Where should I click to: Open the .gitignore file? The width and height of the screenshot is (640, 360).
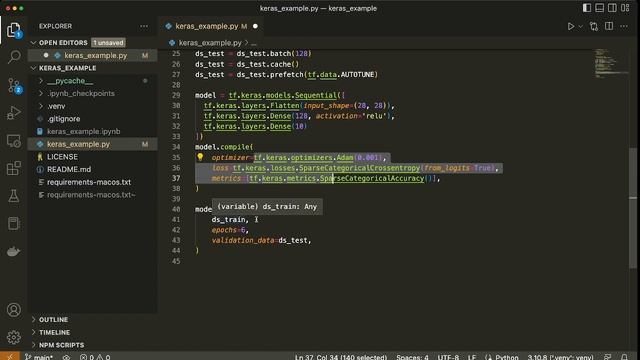point(63,119)
